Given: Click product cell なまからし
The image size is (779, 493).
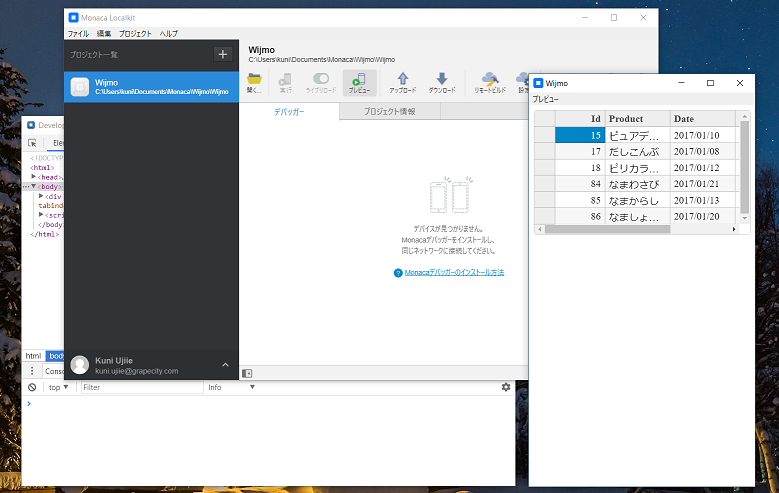Looking at the screenshot, I should point(637,200).
